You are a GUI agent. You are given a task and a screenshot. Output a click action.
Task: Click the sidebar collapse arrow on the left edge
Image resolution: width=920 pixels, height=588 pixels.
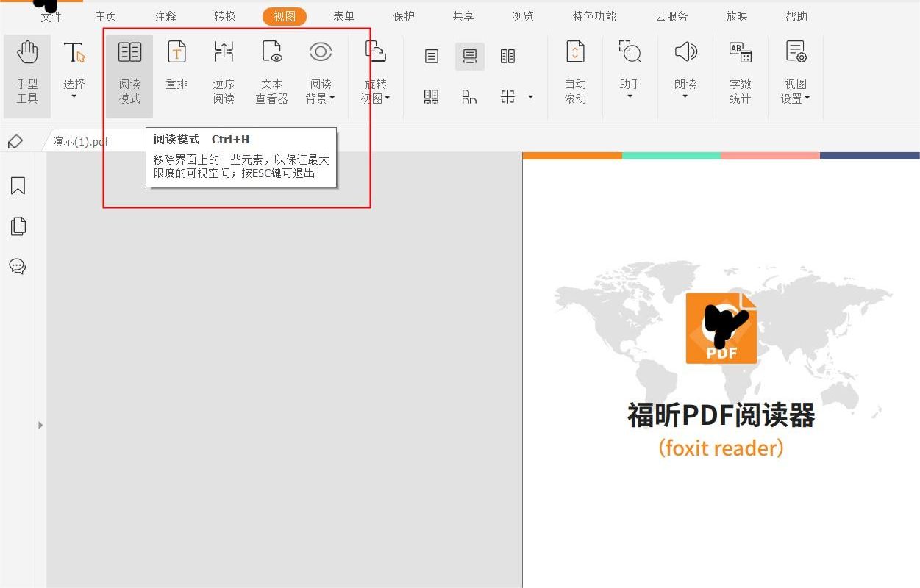click(40, 425)
